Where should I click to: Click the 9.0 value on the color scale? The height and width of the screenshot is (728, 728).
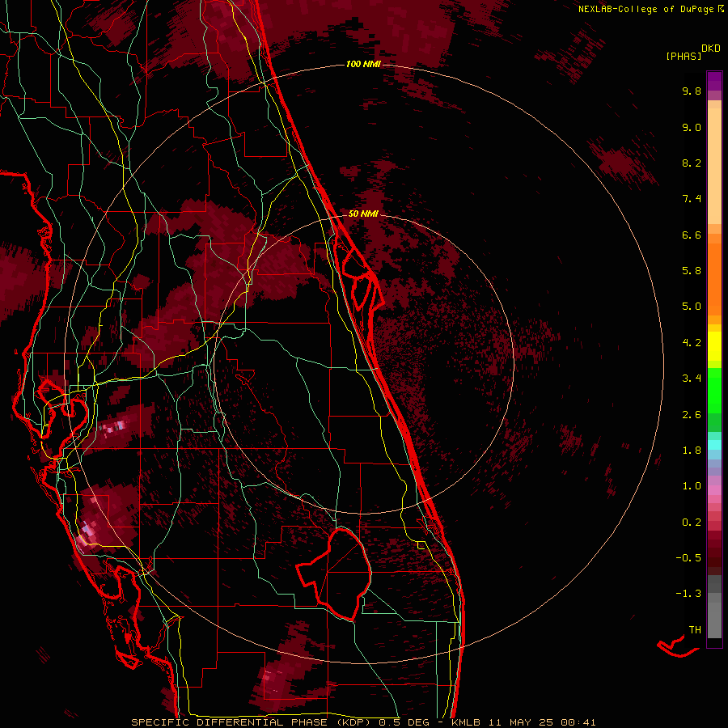pos(692,127)
